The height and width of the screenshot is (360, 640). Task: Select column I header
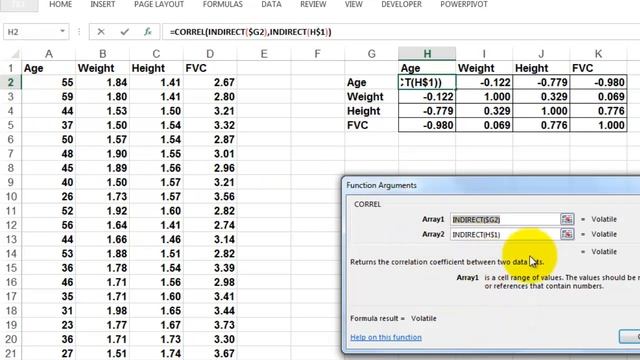click(x=484, y=54)
